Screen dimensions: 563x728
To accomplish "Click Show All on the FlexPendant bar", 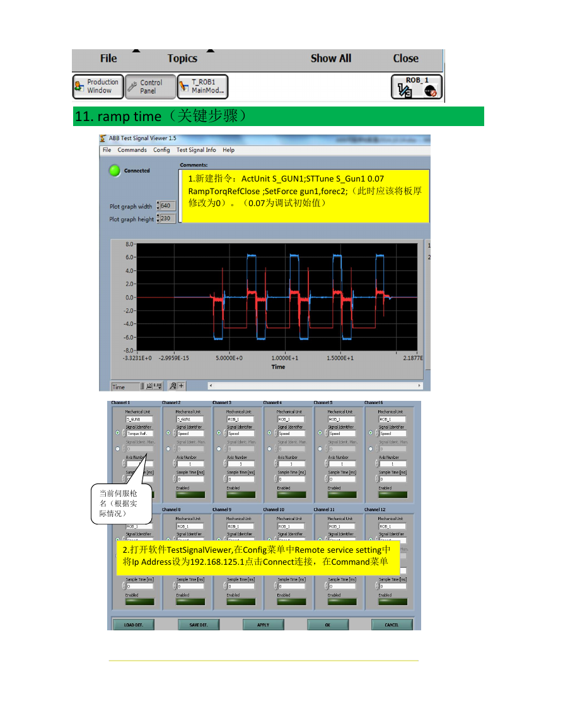I will click(x=331, y=59).
